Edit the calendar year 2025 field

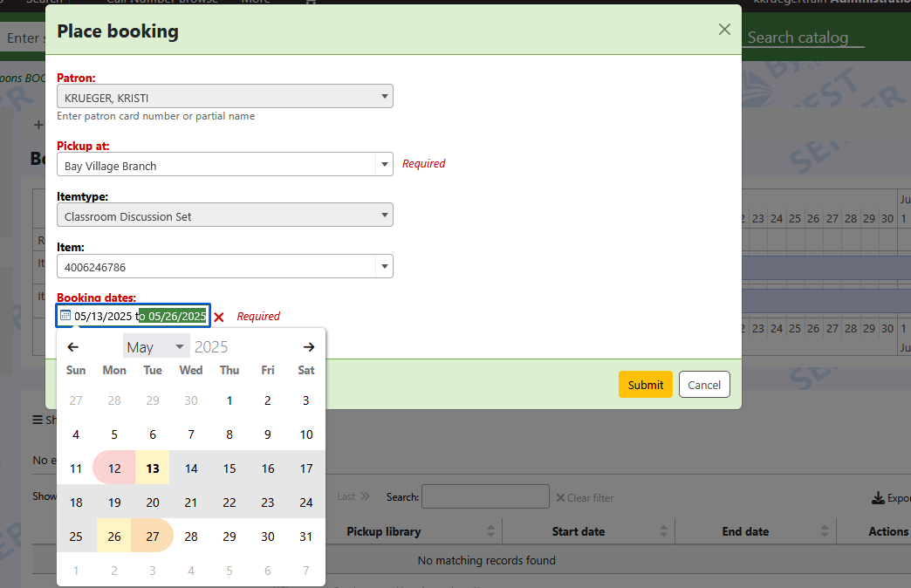point(211,347)
